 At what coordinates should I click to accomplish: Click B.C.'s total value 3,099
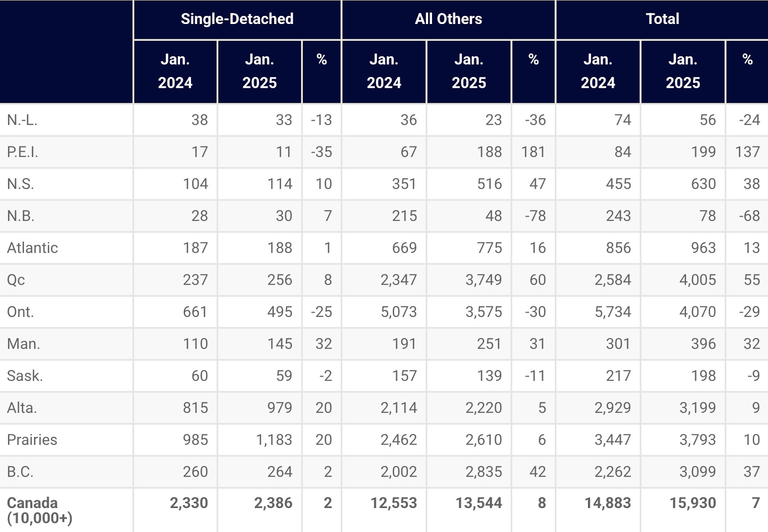697,472
